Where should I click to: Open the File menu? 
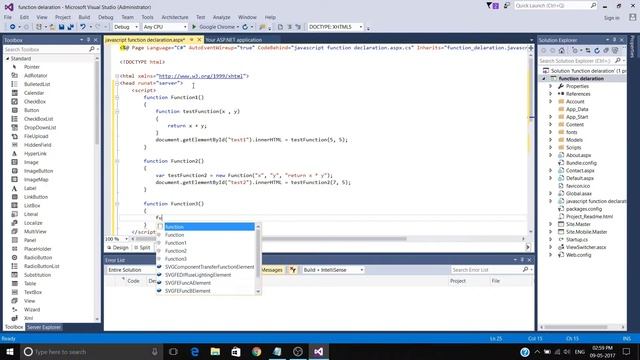(x=8, y=17)
